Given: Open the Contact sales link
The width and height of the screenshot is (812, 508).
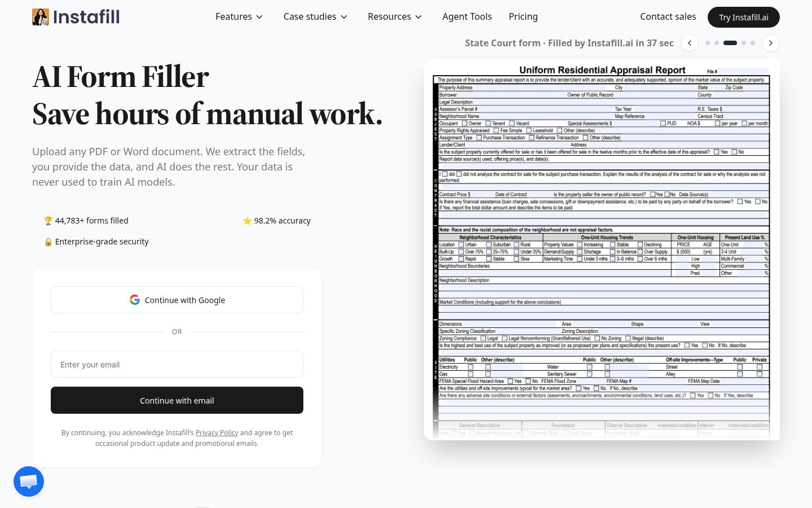Looking at the screenshot, I should click(x=668, y=17).
